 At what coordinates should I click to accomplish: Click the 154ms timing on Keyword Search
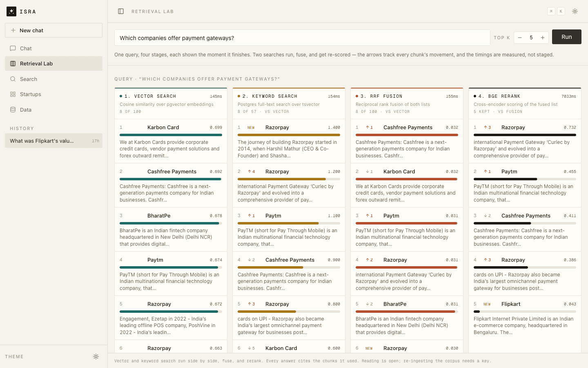pyautogui.click(x=334, y=96)
